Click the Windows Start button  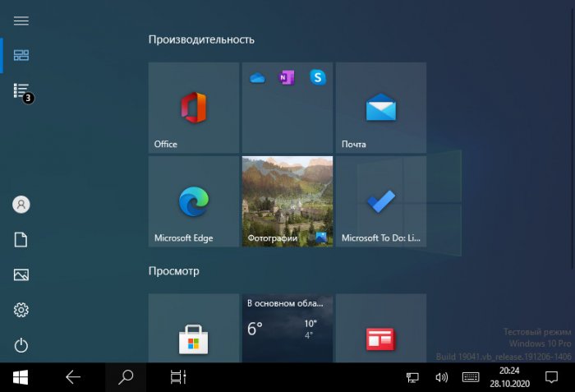[21, 377]
